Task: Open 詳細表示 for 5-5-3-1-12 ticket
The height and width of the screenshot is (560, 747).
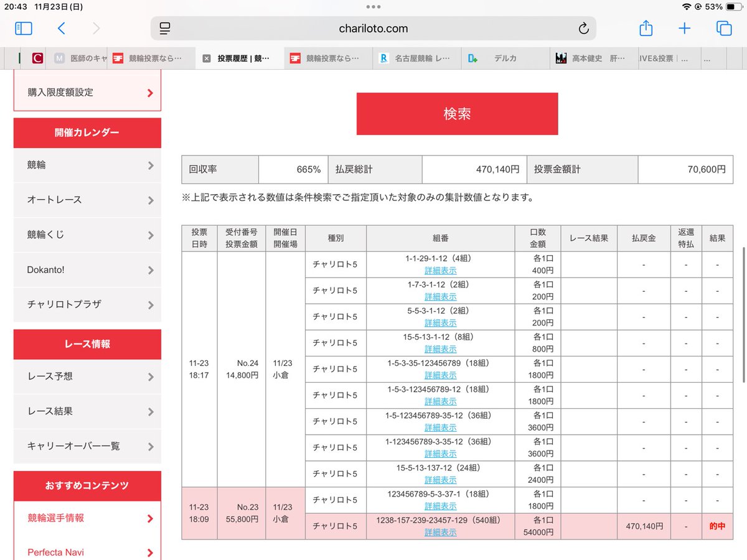Action: pos(441,323)
